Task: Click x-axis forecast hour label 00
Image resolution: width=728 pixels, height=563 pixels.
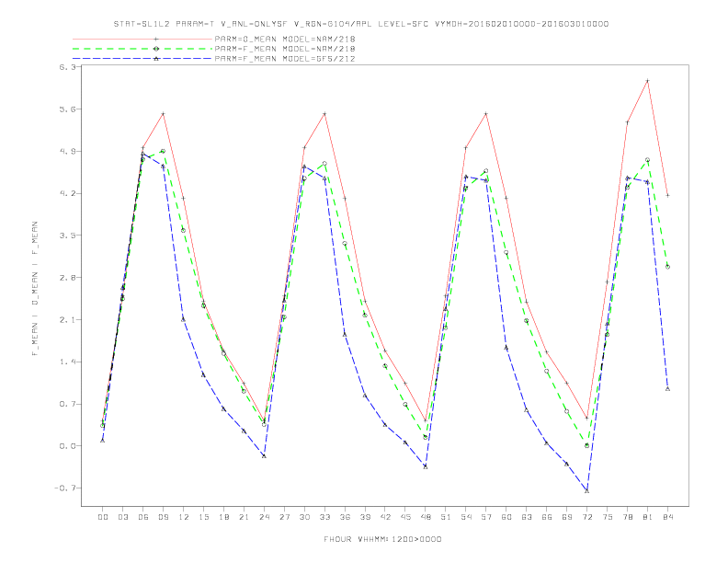Action: tap(103, 517)
